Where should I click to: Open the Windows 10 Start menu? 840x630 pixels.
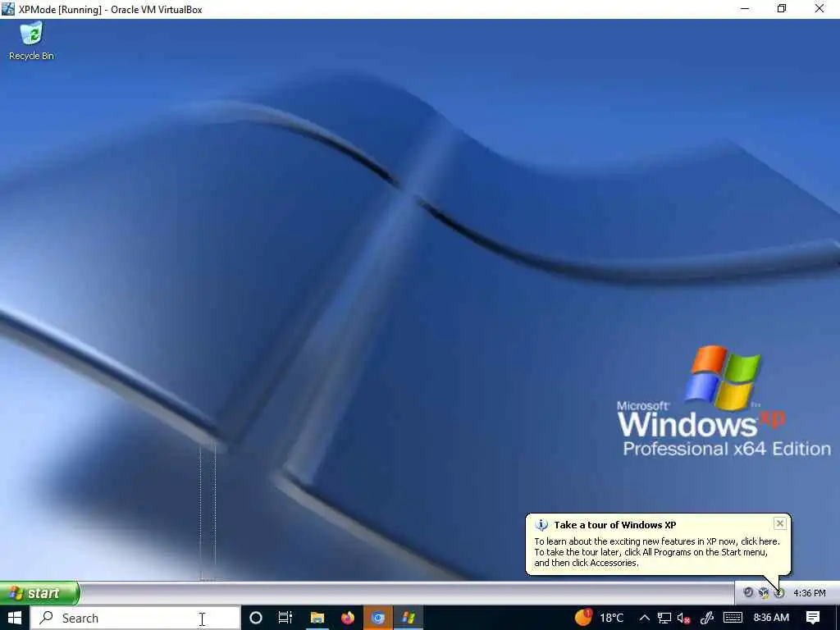15,618
